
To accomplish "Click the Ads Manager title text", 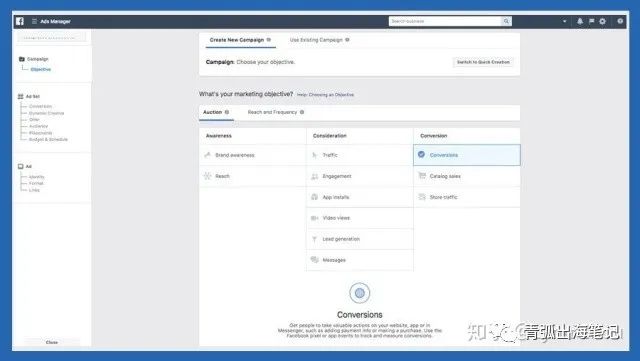I will click(x=56, y=21).
